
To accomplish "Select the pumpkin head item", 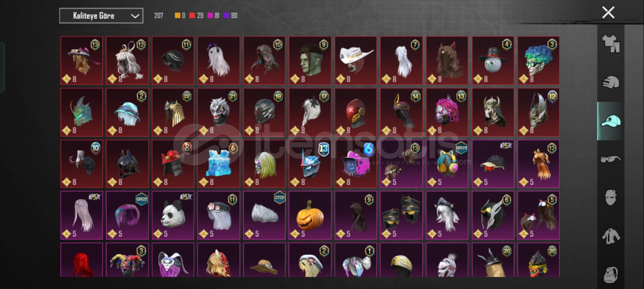I will 310,215.
